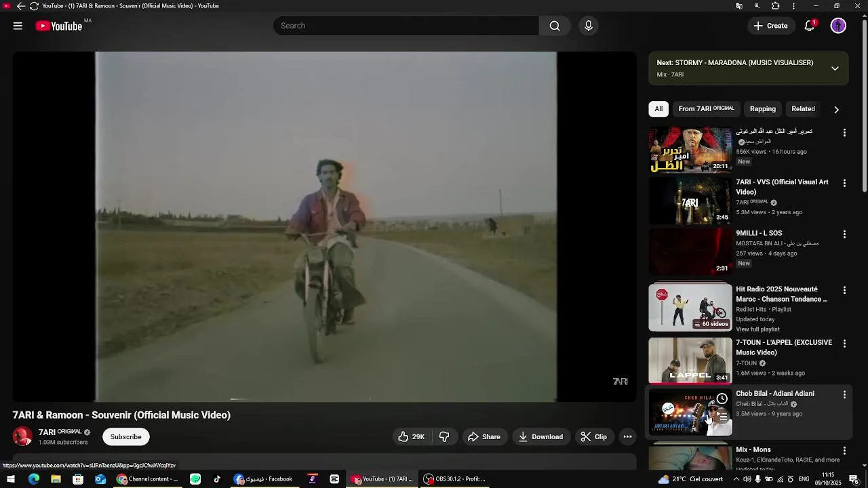Open File Explorer from taskbar

click(x=56, y=479)
